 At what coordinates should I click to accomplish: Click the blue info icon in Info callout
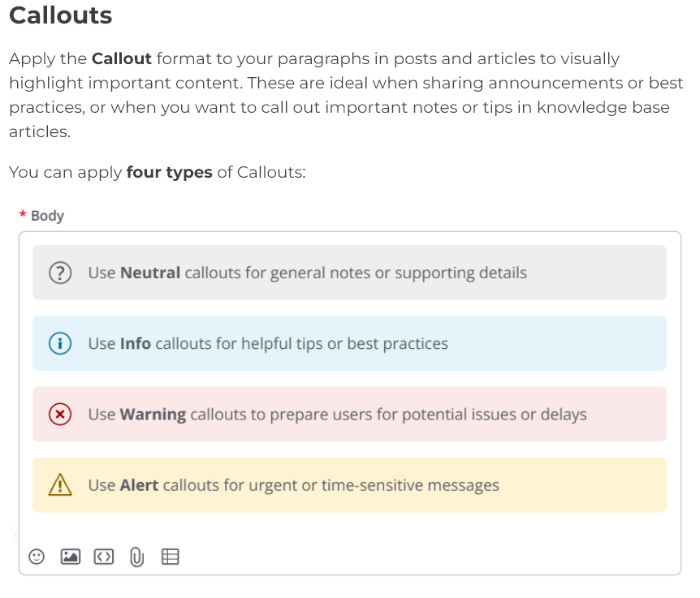click(60, 343)
